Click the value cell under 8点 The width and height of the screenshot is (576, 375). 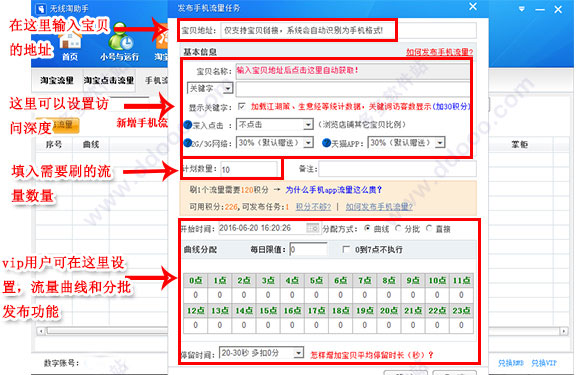389,295
